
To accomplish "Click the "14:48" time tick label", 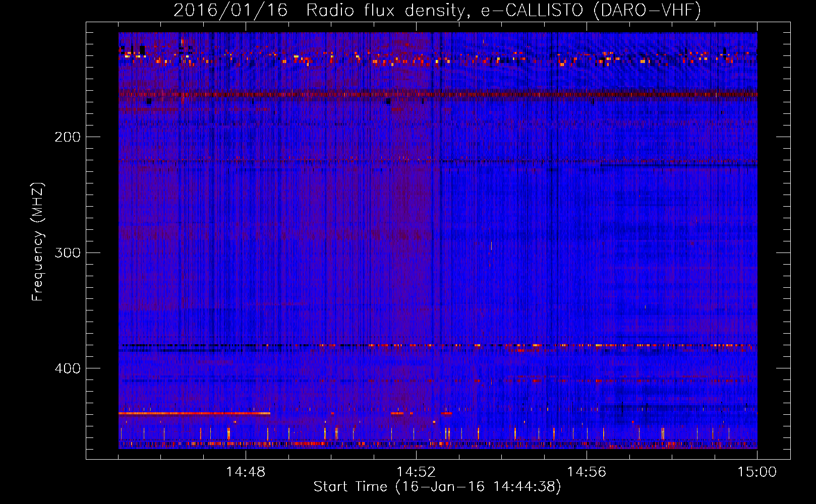I will 246,472.
